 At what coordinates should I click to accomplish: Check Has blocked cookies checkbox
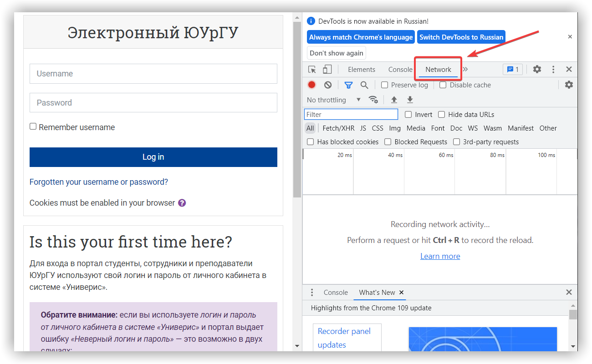310,142
